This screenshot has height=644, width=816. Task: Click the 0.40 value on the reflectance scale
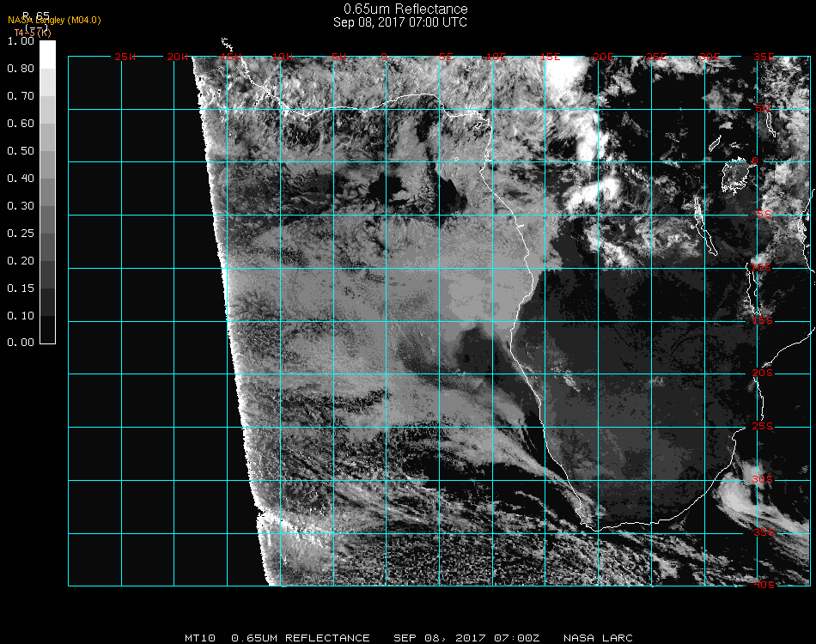[x=21, y=179]
